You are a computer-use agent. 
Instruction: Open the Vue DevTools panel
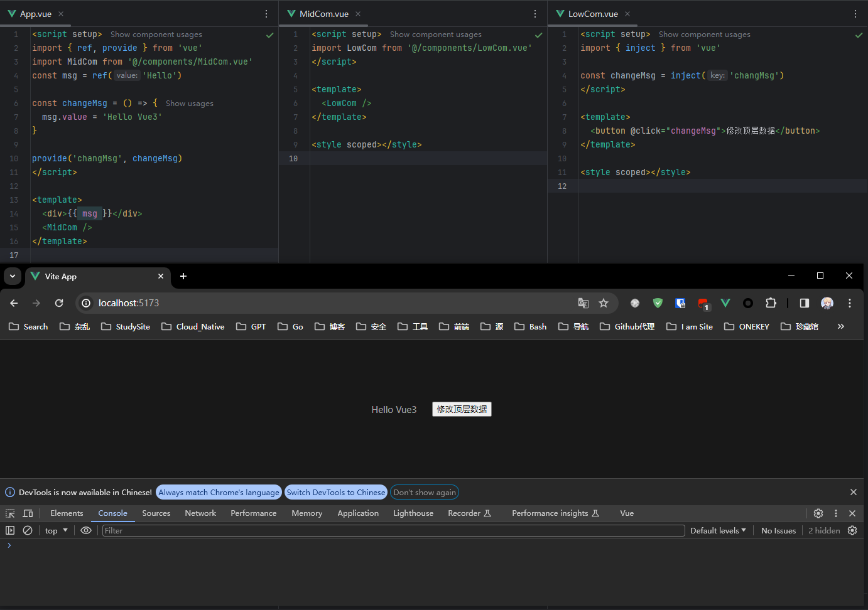[x=627, y=513]
